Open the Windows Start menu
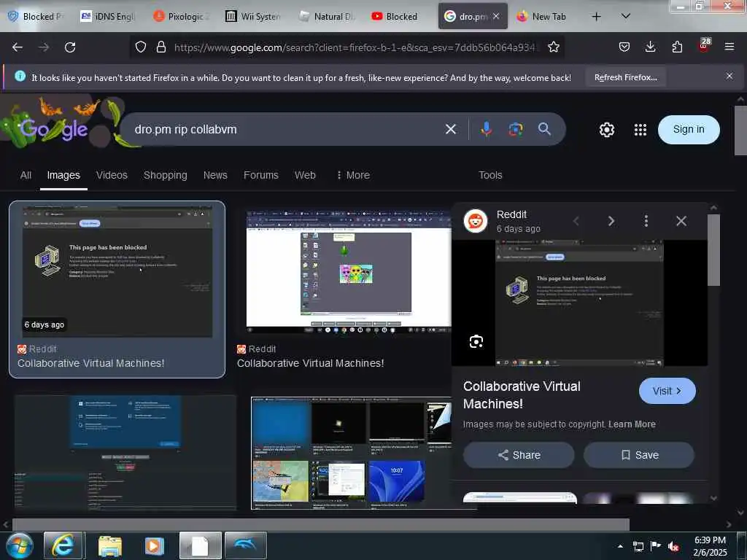Viewport: 747px width, 560px height. click(19, 545)
